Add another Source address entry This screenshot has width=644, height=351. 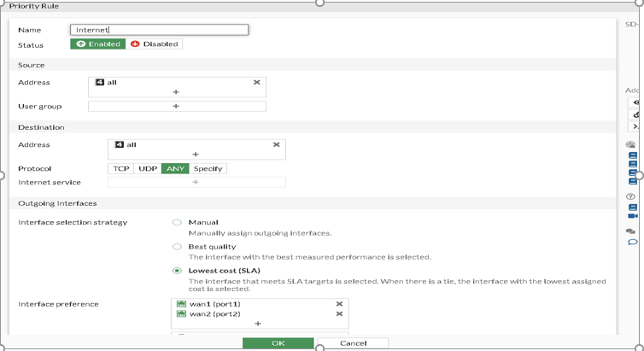pyautogui.click(x=176, y=92)
